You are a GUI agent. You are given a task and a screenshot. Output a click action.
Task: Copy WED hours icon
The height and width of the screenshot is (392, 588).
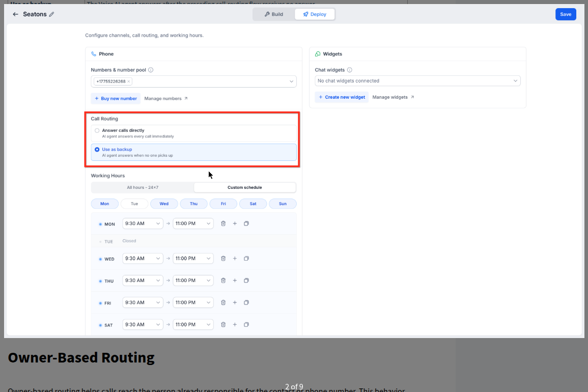[246, 259]
